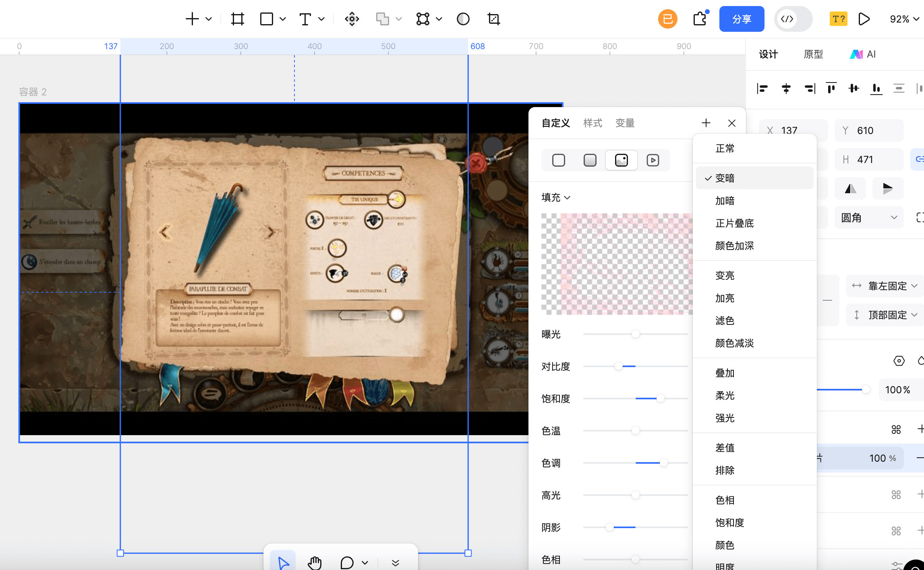Select the crop tool icon

[x=493, y=19]
